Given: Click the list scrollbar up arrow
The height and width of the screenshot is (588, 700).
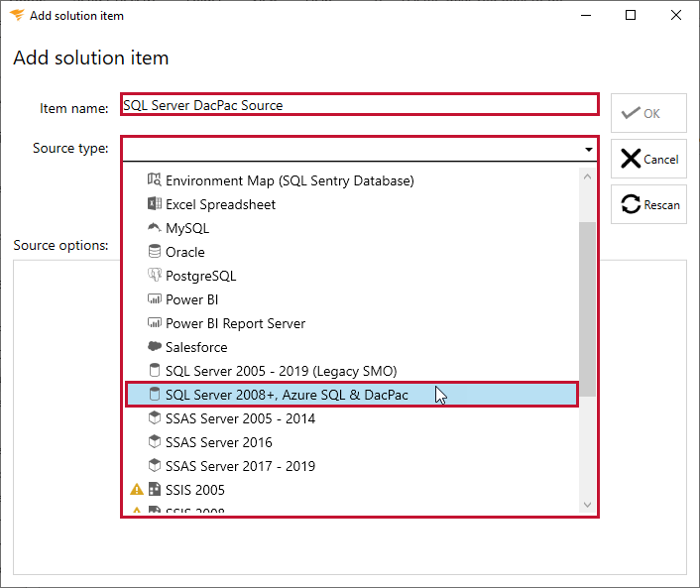Looking at the screenshot, I should click(x=588, y=176).
